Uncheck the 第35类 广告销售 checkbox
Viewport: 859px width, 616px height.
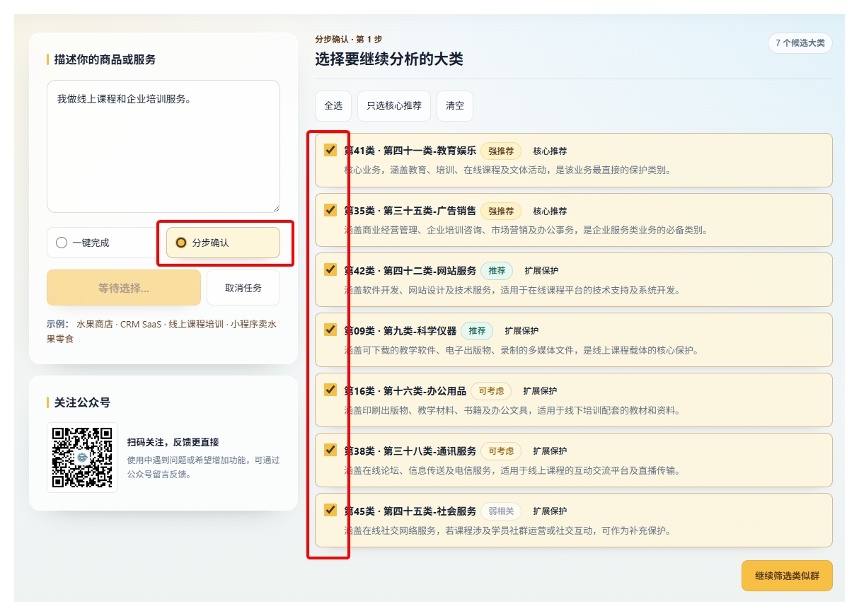[x=330, y=209]
